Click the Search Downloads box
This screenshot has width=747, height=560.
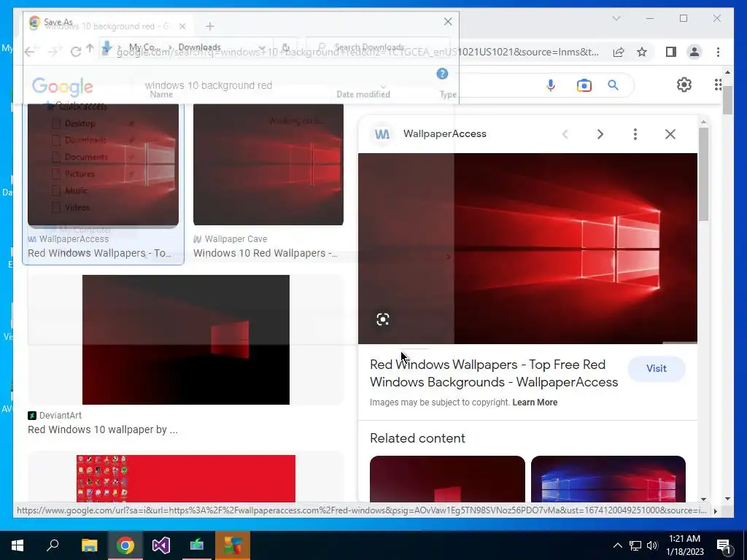[x=377, y=47]
